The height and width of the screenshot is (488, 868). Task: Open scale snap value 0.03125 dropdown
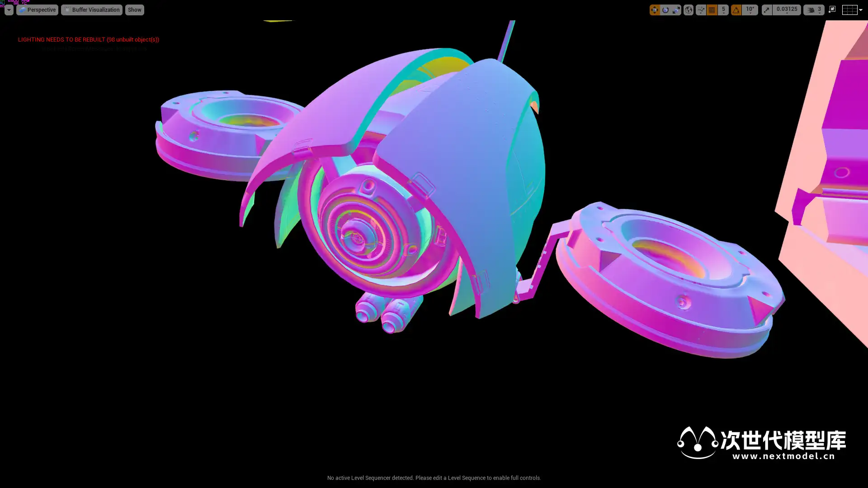click(x=787, y=9)
